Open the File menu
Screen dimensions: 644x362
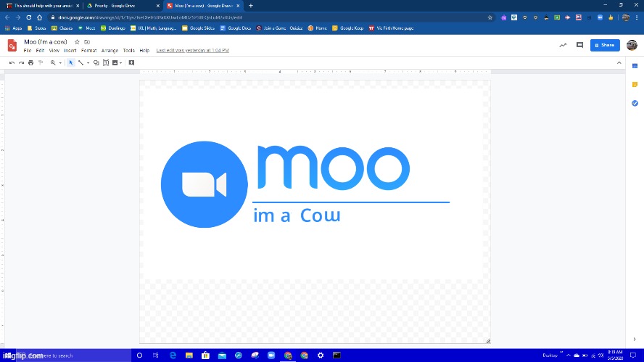tap(27, 51)
